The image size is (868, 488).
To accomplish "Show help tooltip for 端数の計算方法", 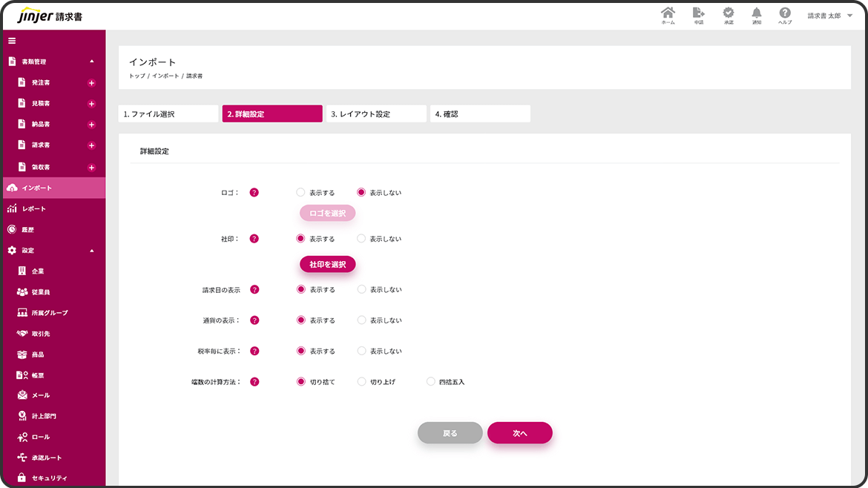I will coord(254,382).
